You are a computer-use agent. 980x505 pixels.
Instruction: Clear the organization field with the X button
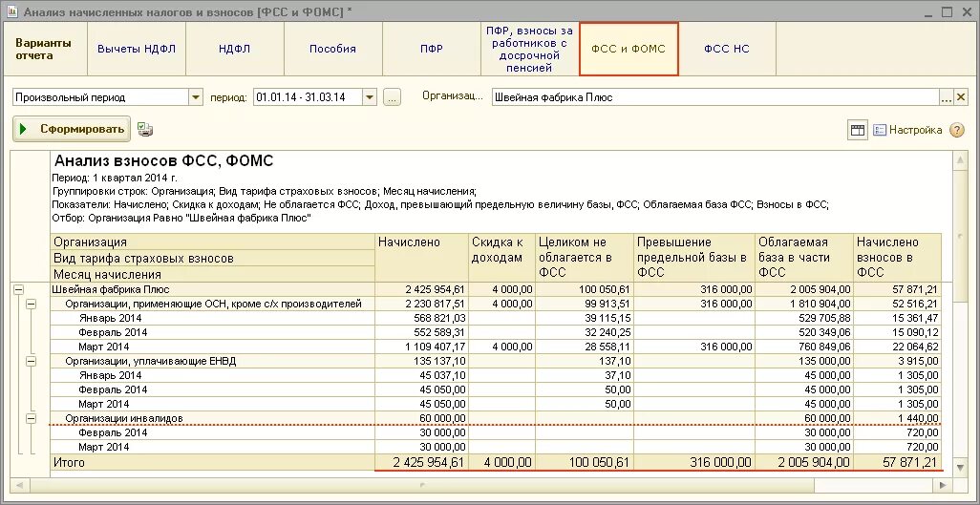[x=961, y=96]
